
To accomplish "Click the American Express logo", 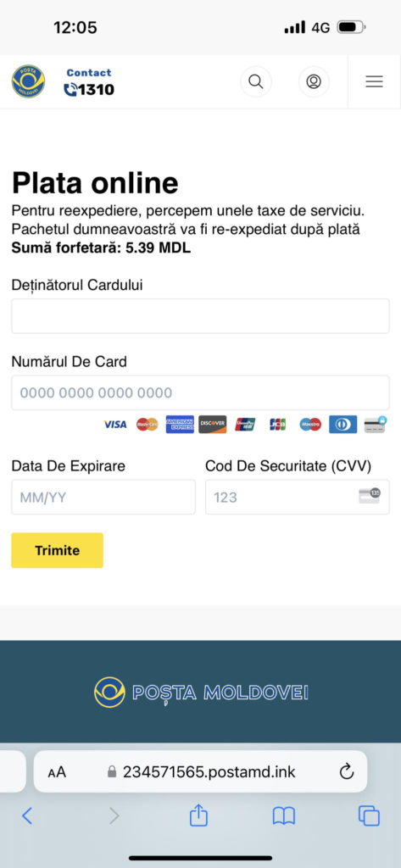I will click(180, 425).
